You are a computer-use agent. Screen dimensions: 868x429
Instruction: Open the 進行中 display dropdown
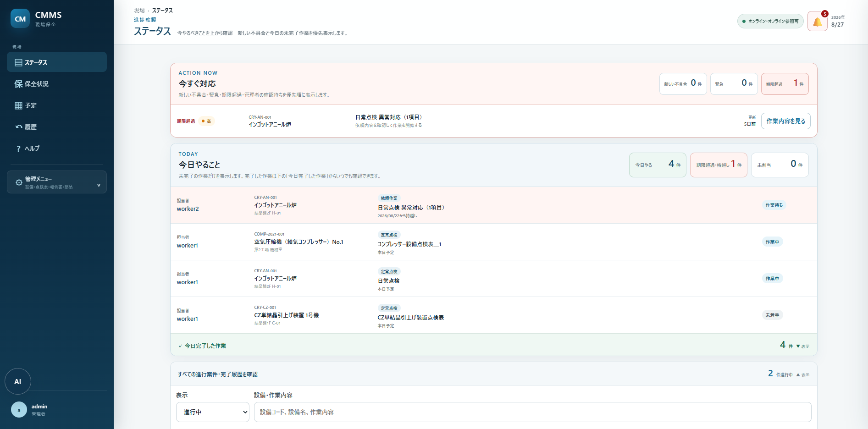(213, 412)
